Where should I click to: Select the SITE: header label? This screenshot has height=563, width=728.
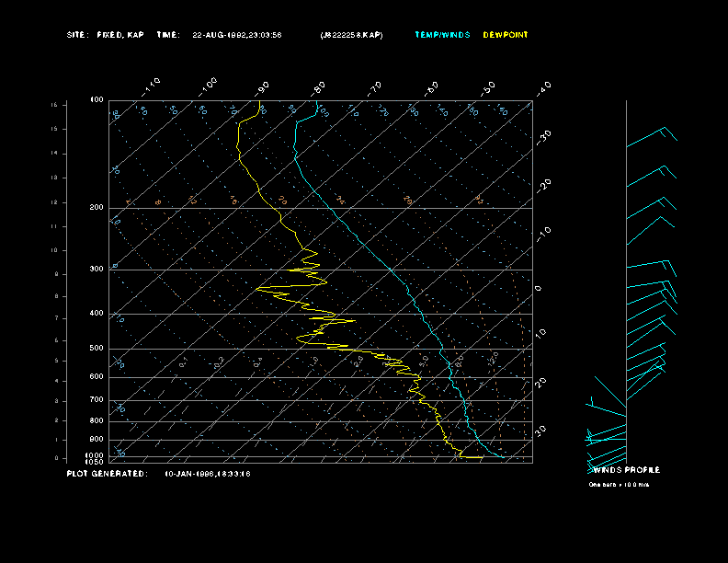tap(77, 35)
